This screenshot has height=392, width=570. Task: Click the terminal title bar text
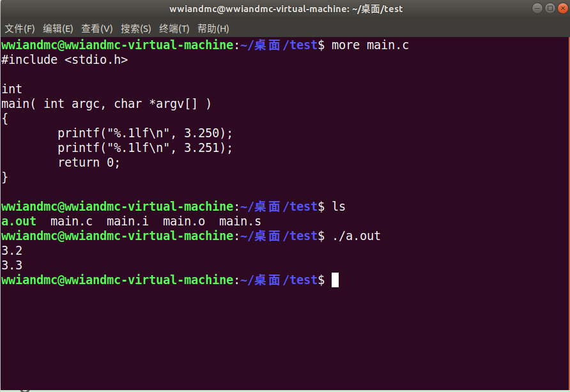point(286,9)
